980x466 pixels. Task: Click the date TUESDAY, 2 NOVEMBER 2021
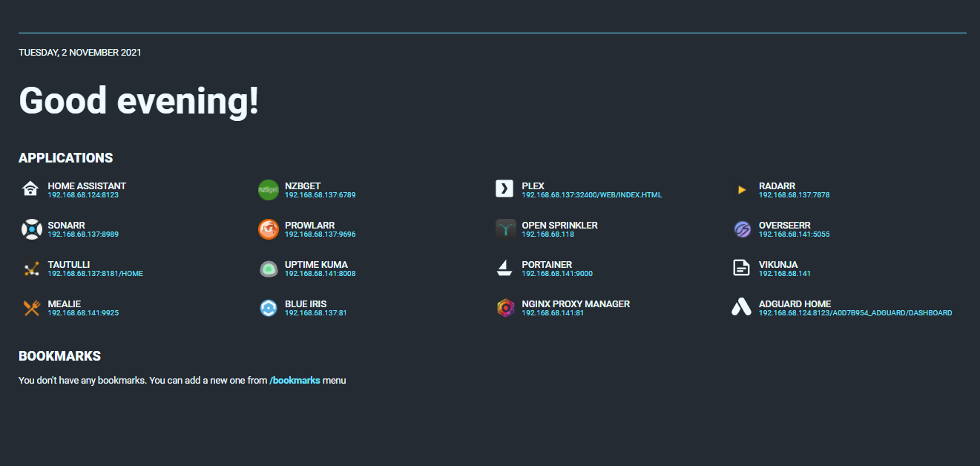pyautogui.click(x=80, y=53)
